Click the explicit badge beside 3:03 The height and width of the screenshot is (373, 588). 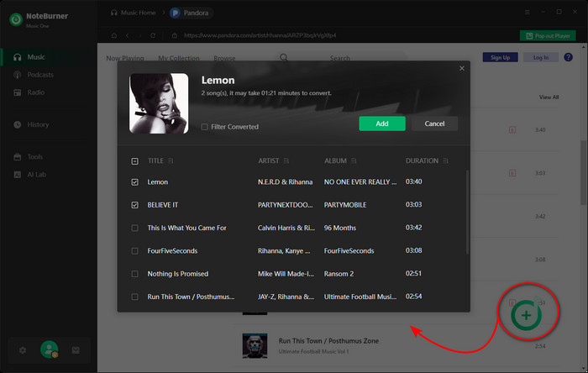click(x=512, y=173)
